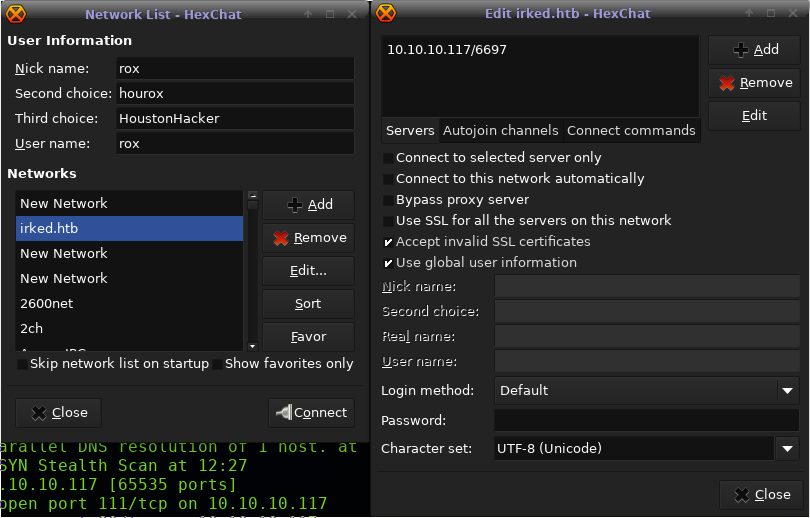The image size is (810, 518).
Task: Remove the selected network irked.htb
Action: pyautogui.click(x=308, y=238)
